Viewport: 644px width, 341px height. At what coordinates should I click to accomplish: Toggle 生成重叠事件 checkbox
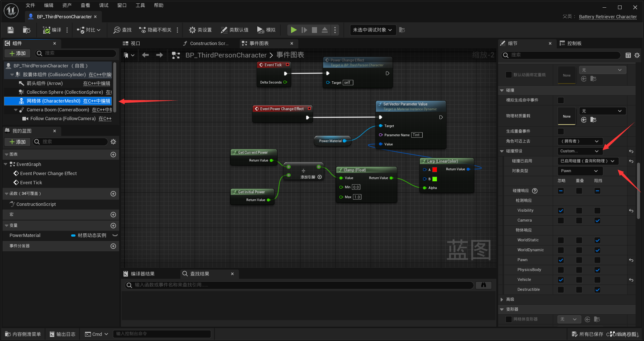coord(561,131)
